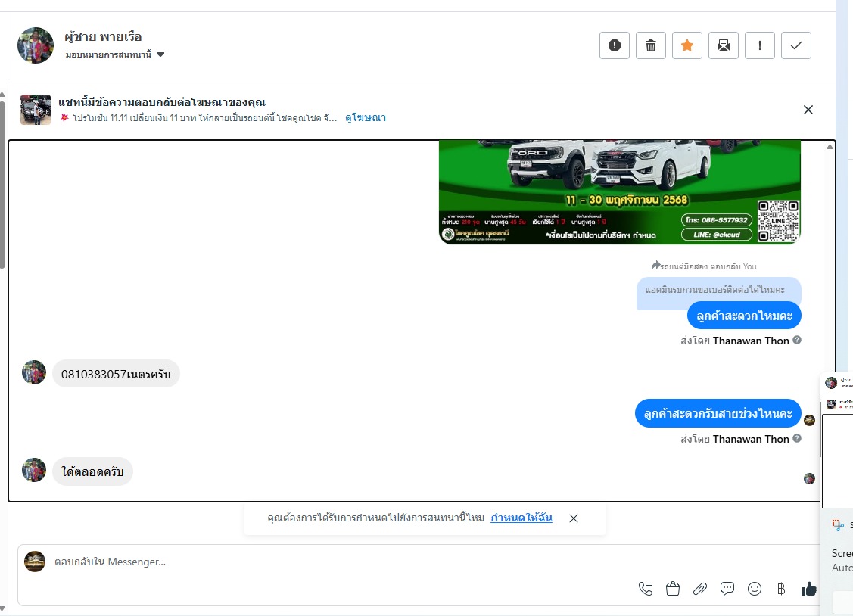Flag conversation with exclamation mark icon

click(x=759, y=45)
